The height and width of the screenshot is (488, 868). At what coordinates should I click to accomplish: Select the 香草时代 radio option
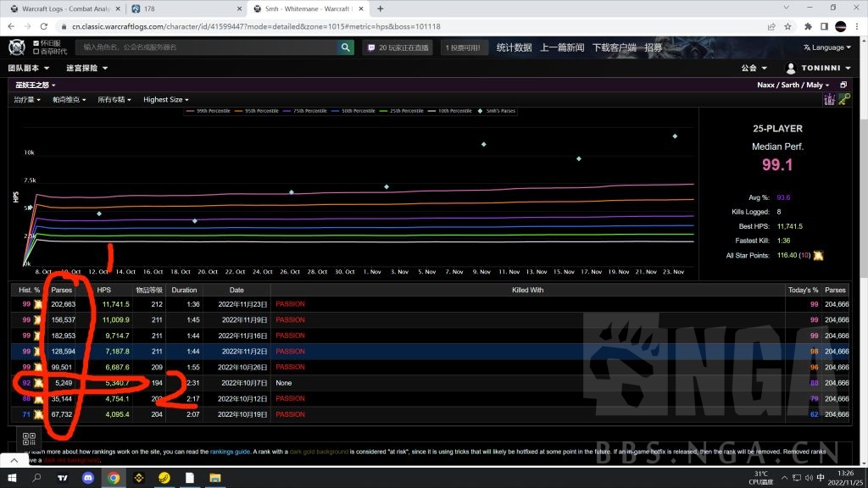36,52
